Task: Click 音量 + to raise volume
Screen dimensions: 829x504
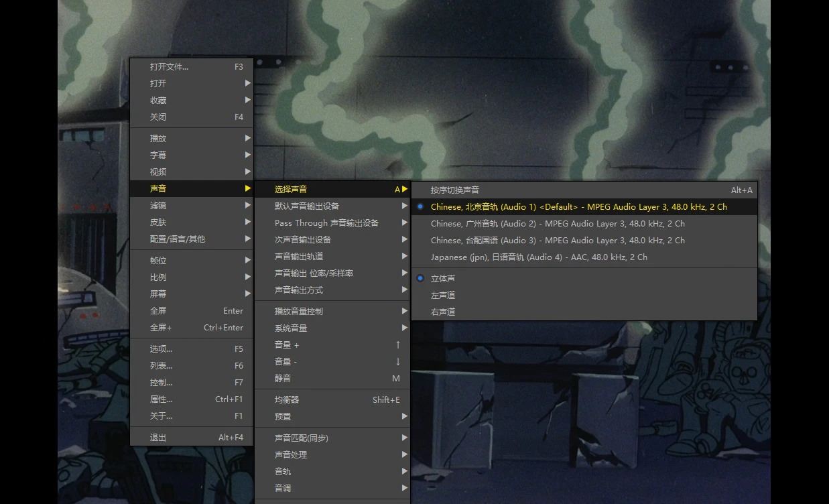Action: pyautogui.click(x=332, y=344)
